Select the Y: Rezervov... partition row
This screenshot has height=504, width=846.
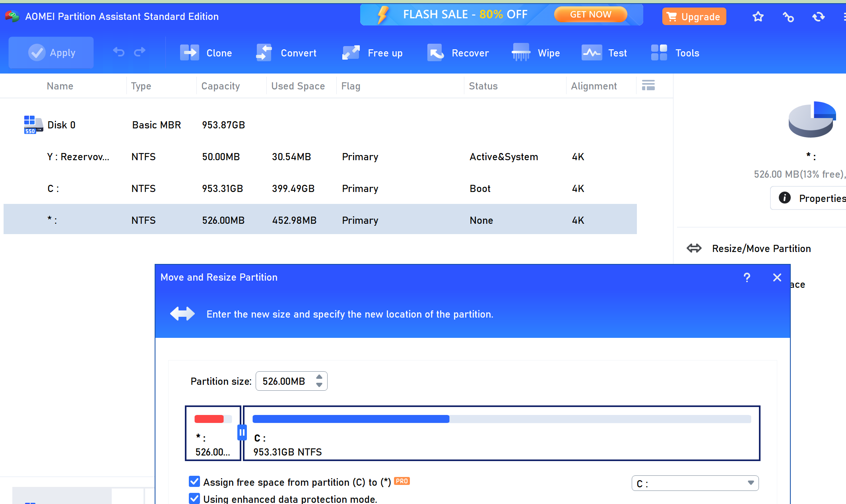point(320,157)
